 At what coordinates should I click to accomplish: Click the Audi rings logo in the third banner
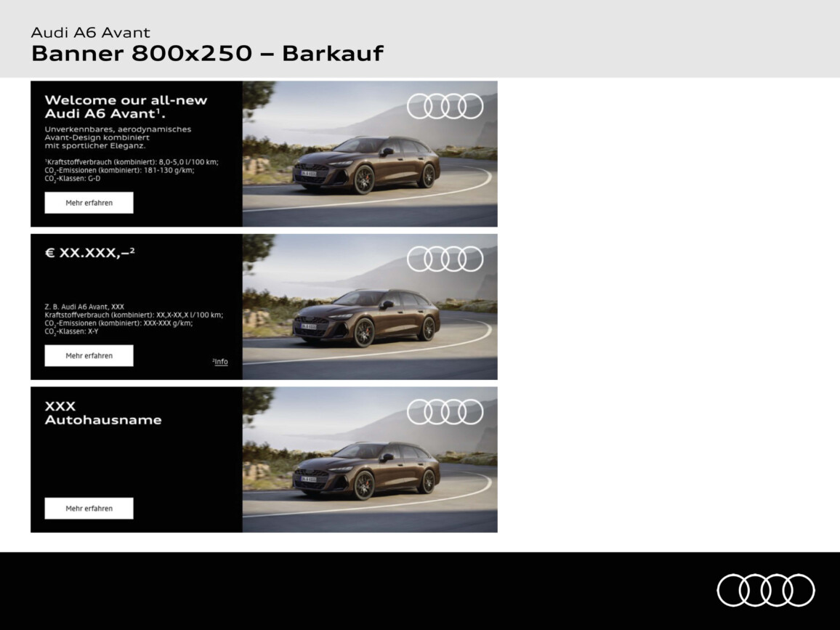tap(445, 411)
